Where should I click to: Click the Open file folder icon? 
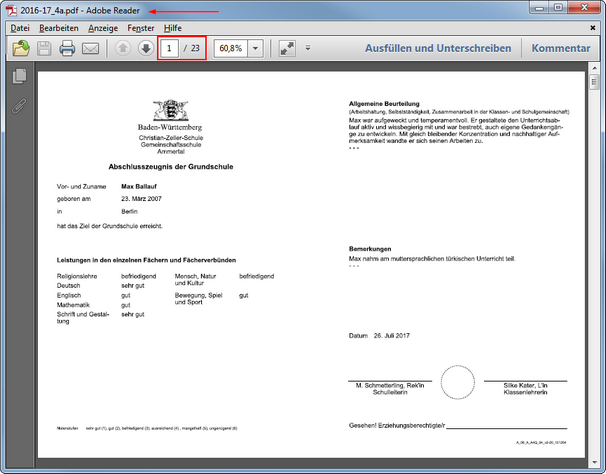19,48
